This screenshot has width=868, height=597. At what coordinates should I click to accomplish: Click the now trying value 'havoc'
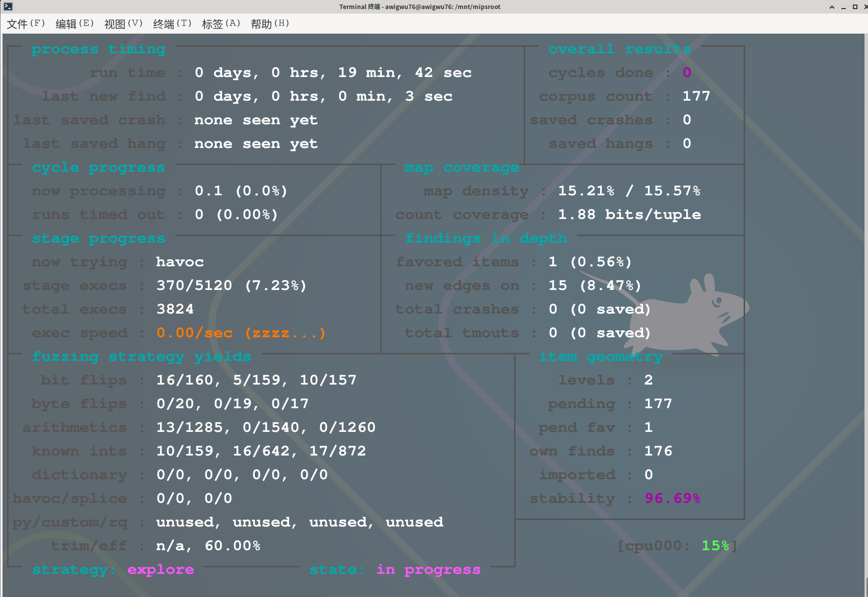click(180, 262)
